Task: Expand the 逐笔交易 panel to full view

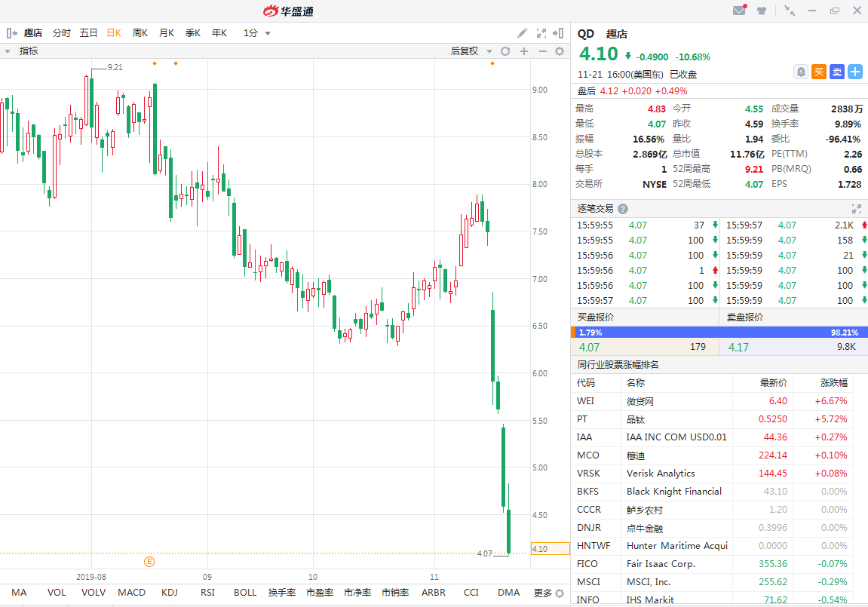Action: pos(857,209)
